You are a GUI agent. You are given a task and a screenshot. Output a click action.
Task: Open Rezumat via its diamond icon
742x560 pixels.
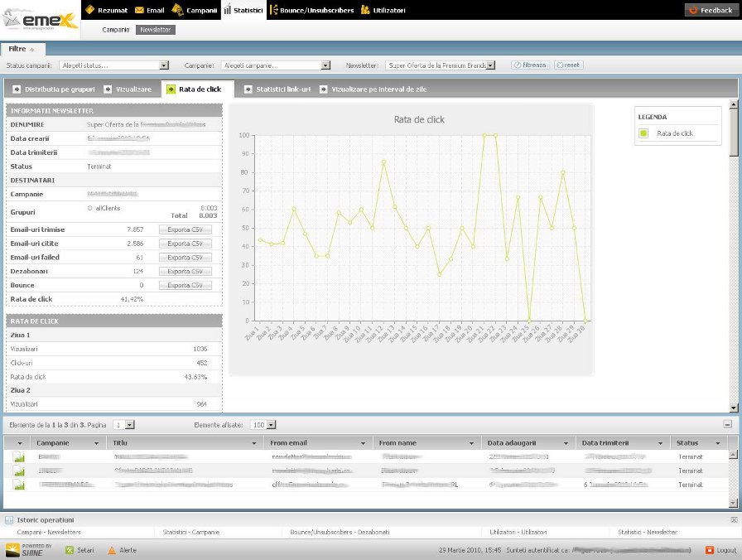tap(90, 10)
